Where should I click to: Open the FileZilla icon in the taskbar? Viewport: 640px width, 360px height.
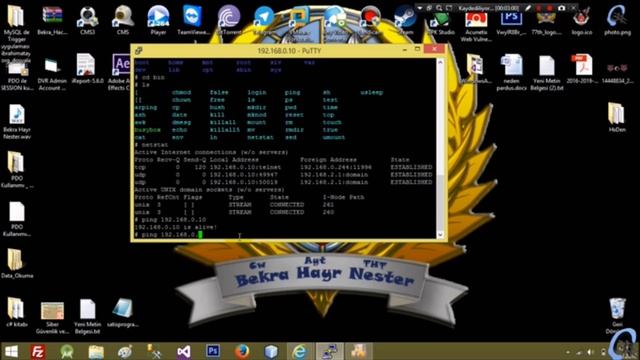click(x=38, y=351)
